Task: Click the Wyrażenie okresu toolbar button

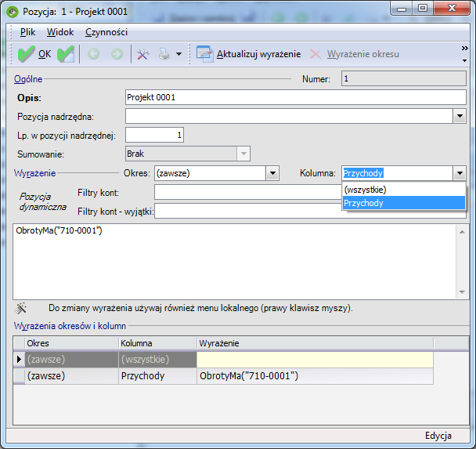Action: pyautogui.click(x=355, y=54)
